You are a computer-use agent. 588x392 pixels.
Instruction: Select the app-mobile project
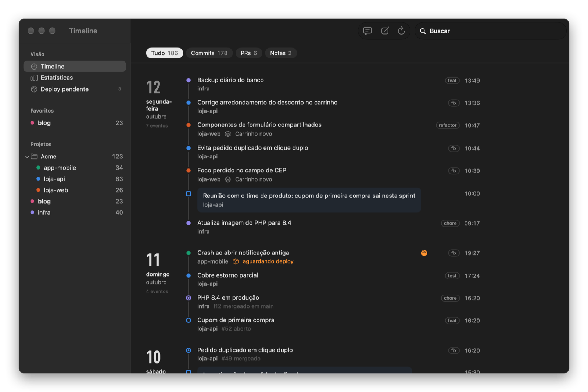coord(75,168)
